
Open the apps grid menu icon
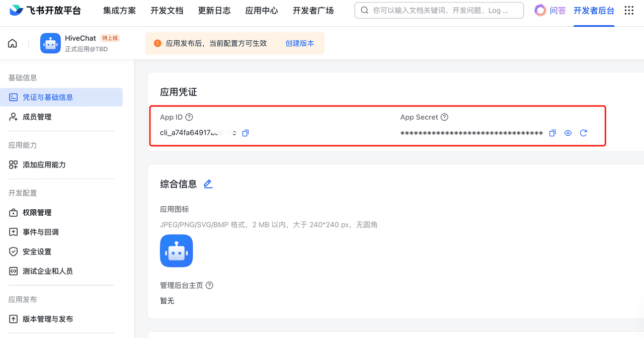629,11
